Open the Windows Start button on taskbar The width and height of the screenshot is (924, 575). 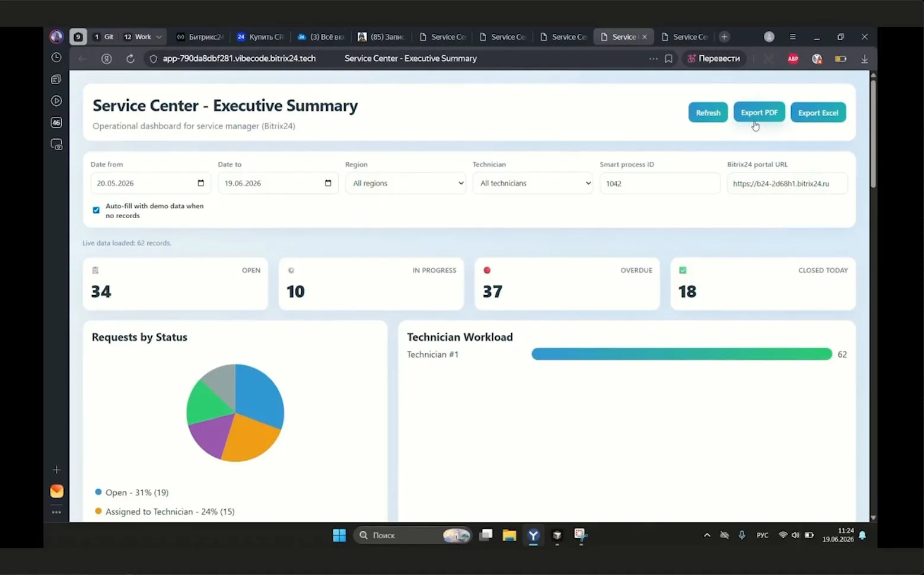click(339, 535)
